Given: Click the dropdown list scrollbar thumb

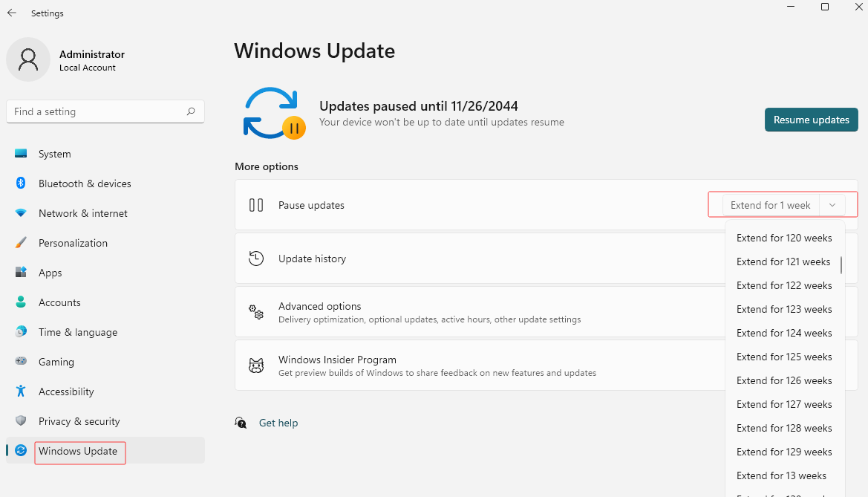Looking at the screenshot, I should tap(841, 265).
